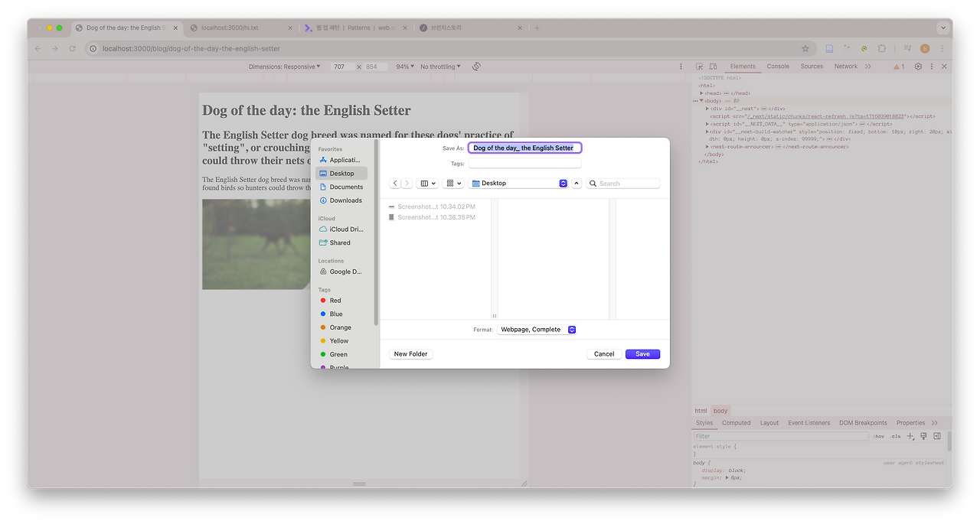Image resolution: width=980 pixels, height=524 pixels.
Task: Cancel the save dialog
Action: click(604, 354)
